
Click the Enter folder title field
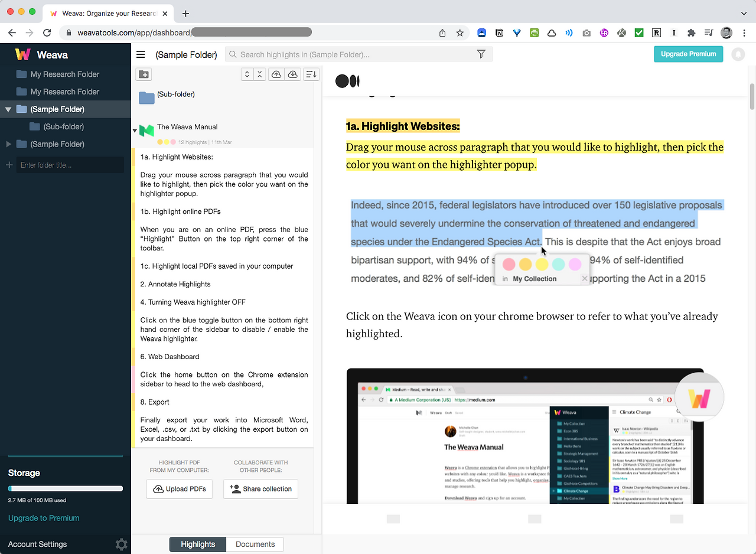coord(70,165)
